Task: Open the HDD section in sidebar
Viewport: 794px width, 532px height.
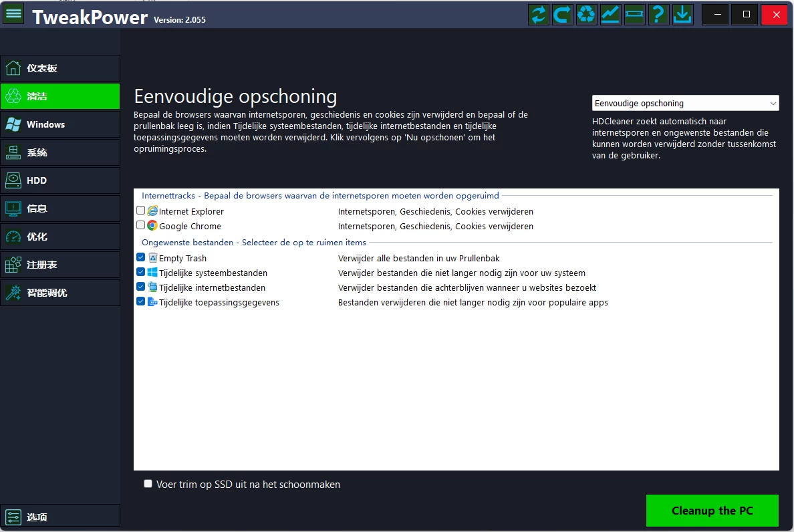Action: (x=60, y=180)
